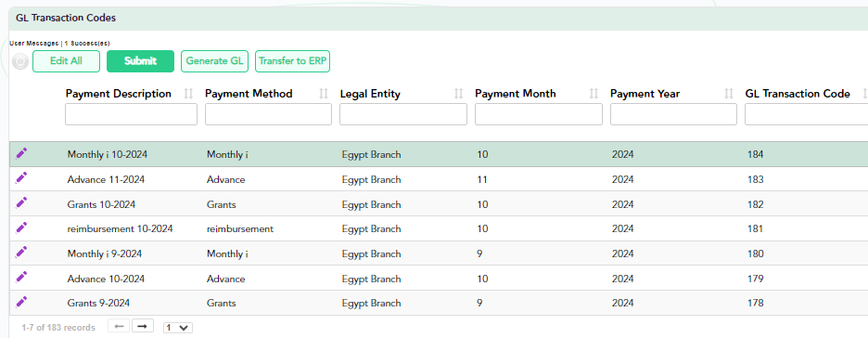Open the page number dropdown
The height and width of the screenshot is (338, 868).
[x=178, y=328]
